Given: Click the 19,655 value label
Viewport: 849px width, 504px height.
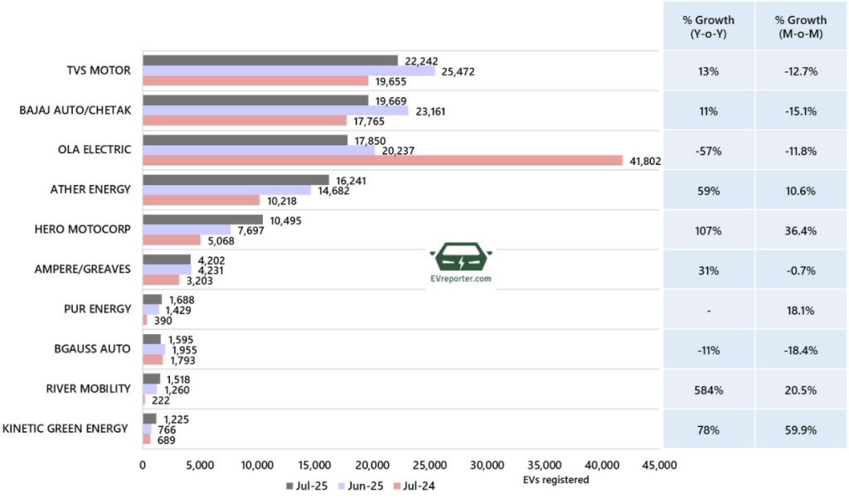Looking at the screenshot, I should click(391, 82).
